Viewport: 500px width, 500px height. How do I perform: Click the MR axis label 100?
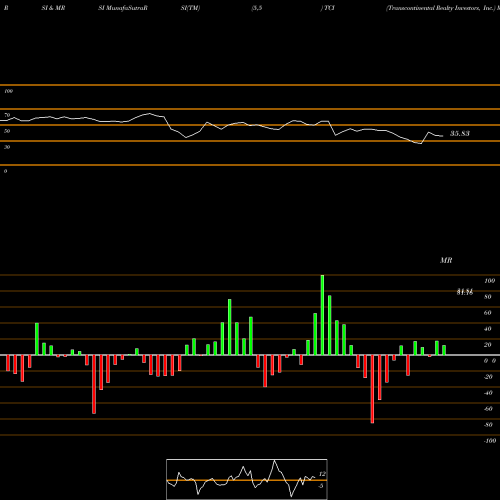[x=490, y=281]
